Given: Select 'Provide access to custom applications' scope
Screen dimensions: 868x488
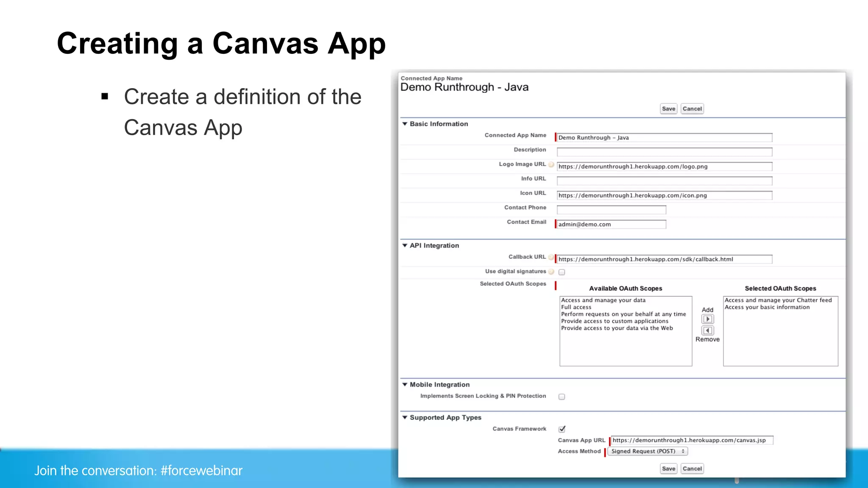Looking at the screenshot, I should 615,321.
